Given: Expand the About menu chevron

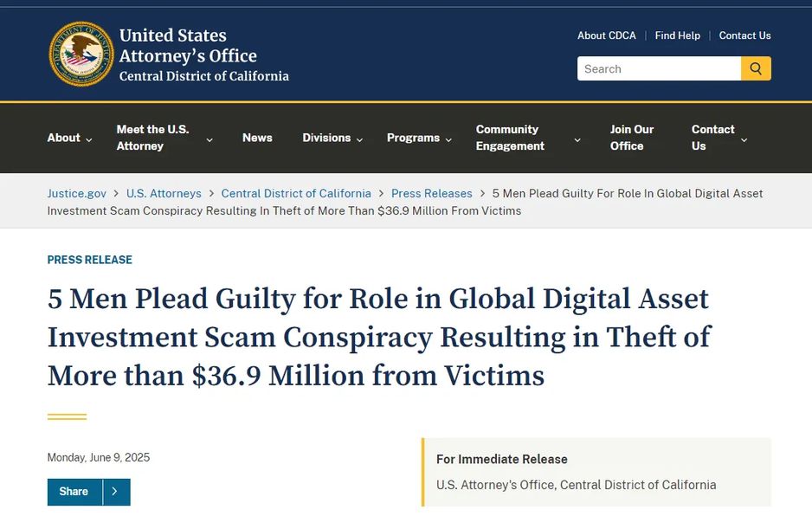Looking at the screenshot, I should [89, 139].
